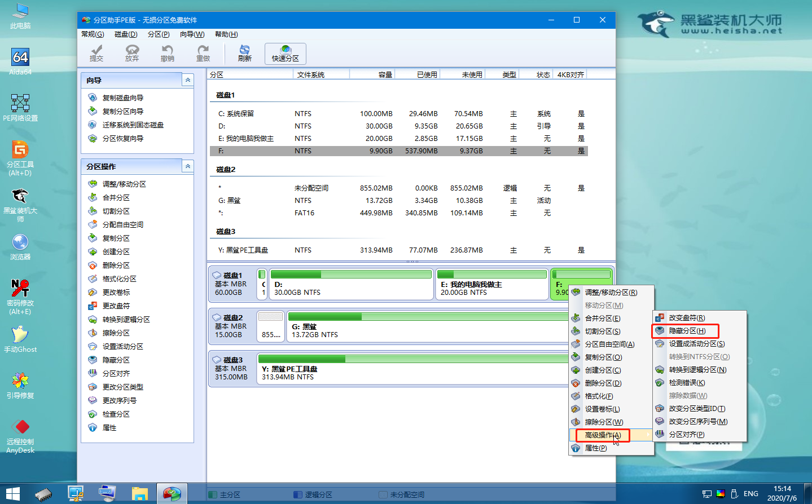Image resolution: width=812 pixels, height=504 pixels.
Task: Click the 放弃 discard toolbar icon
Action: 132,54
